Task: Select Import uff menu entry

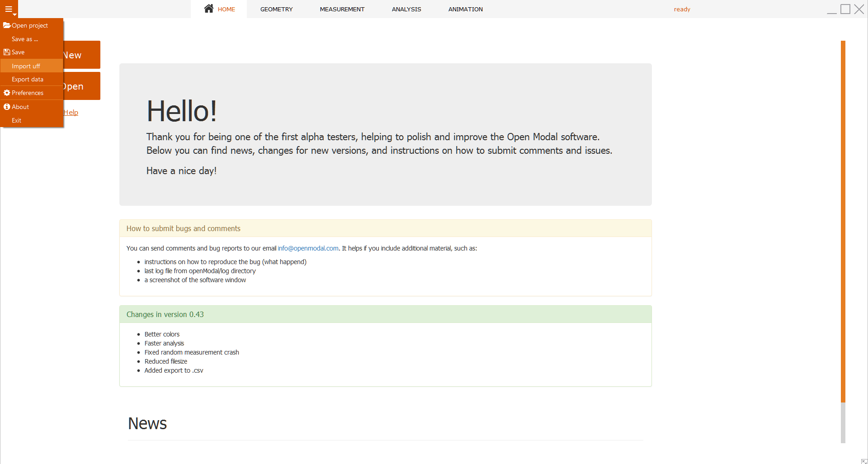Action: tap(32, 66)
